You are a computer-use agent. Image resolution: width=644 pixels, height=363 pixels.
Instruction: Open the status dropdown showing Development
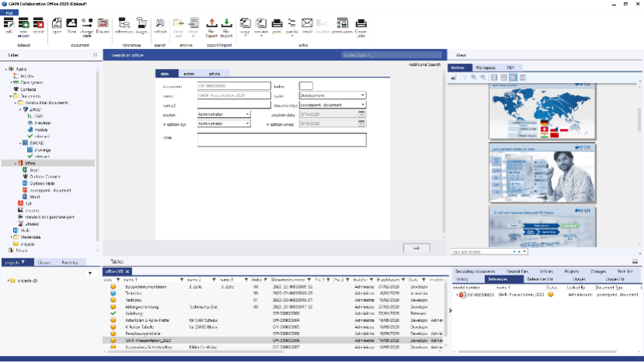[362, 95]
